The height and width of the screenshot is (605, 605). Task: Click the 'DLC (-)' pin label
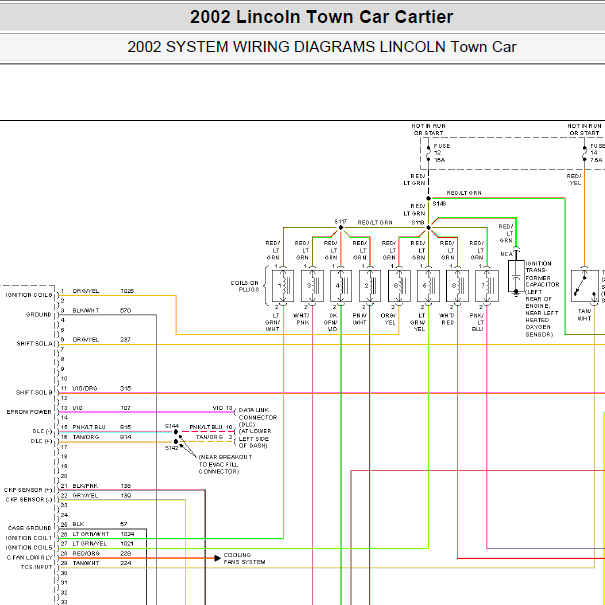pos(42,431)
